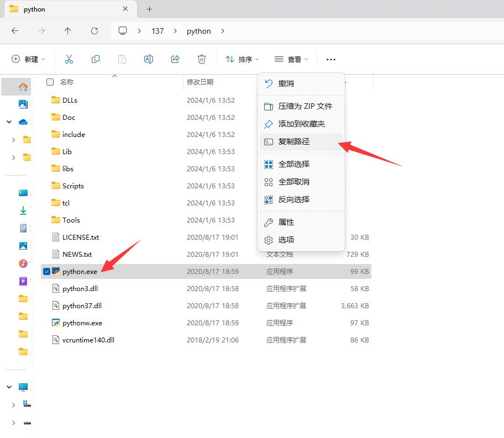Expand the chevron before 137 in address bar
The width and height of the screenshot is (504, 438).
coord(139,31)
